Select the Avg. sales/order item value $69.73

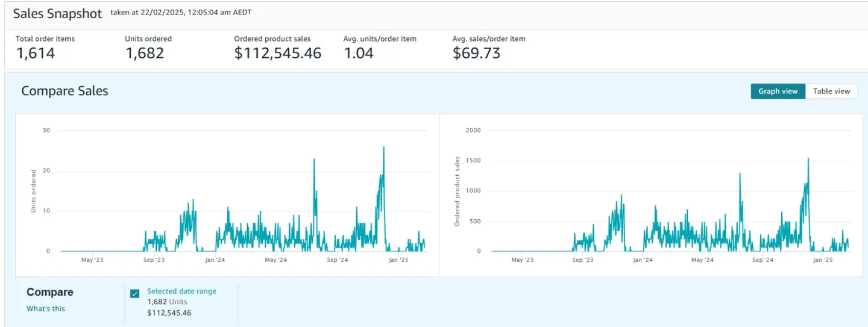tap(476, 53)
